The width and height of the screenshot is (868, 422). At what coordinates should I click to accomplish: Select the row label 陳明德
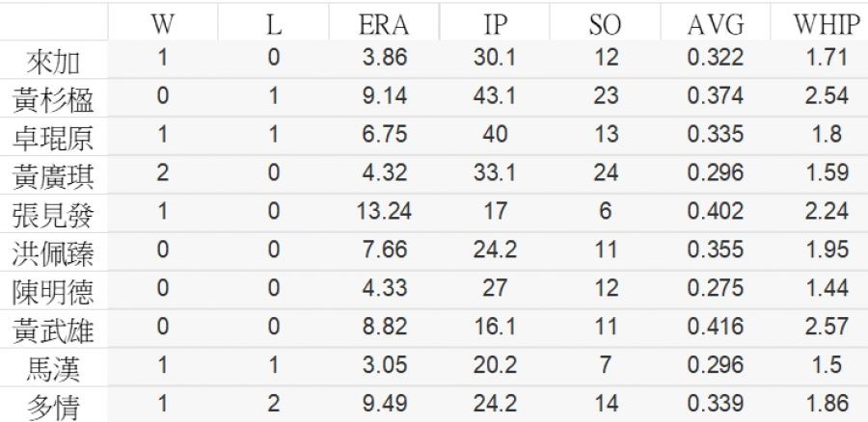(x=52, y=293)
